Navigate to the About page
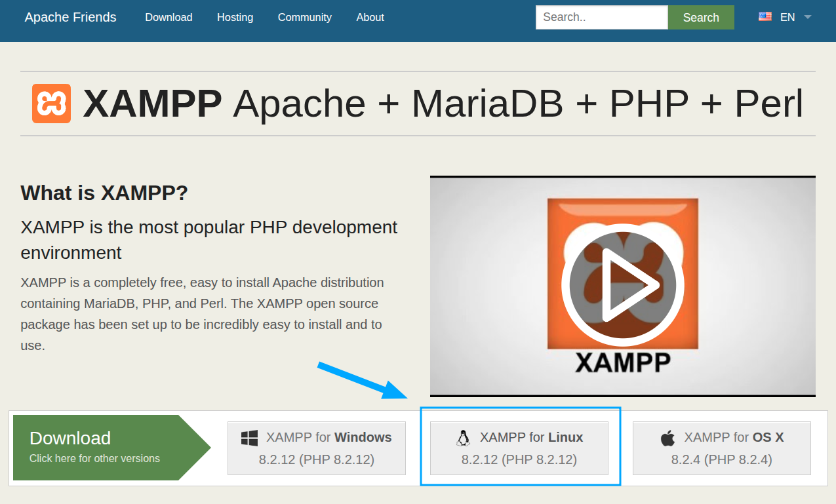This screenshot has height=504, width=836. 370,17
